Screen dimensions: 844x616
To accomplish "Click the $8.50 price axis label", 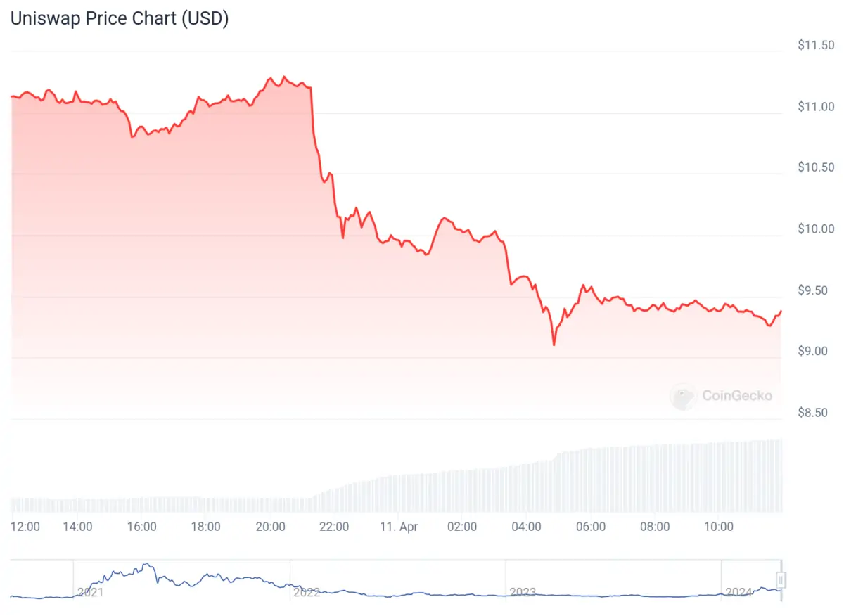I will point(816,413).
